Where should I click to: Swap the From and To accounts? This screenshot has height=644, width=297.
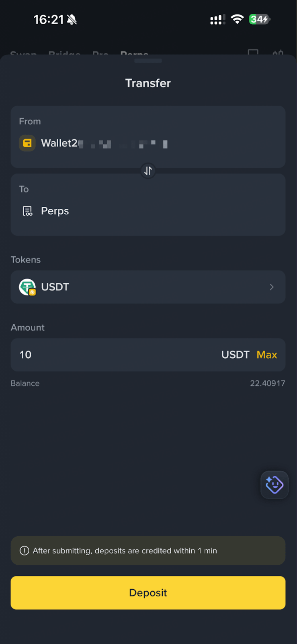click(148, 171)
